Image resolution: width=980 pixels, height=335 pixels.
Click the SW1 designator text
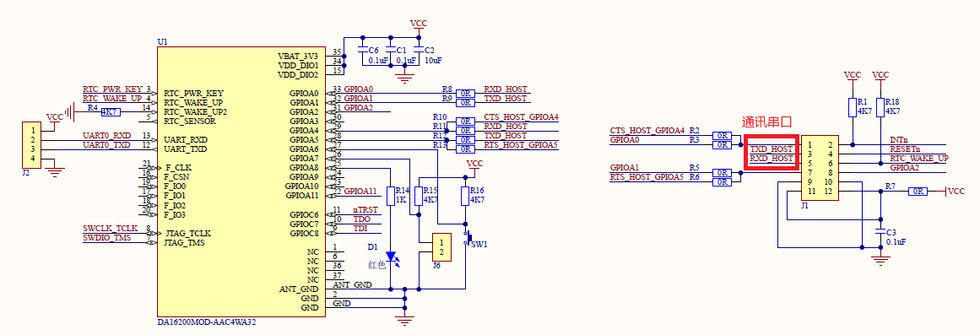479,245
